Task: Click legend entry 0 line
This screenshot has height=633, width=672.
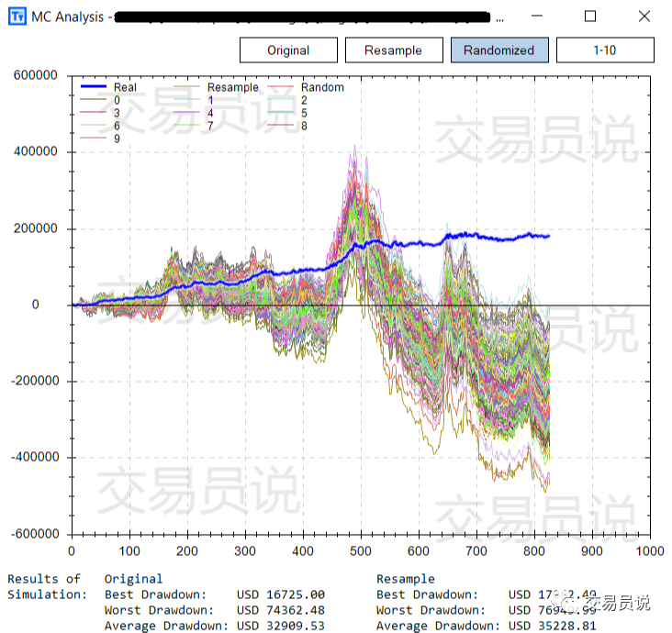Action: click(94, 99)
